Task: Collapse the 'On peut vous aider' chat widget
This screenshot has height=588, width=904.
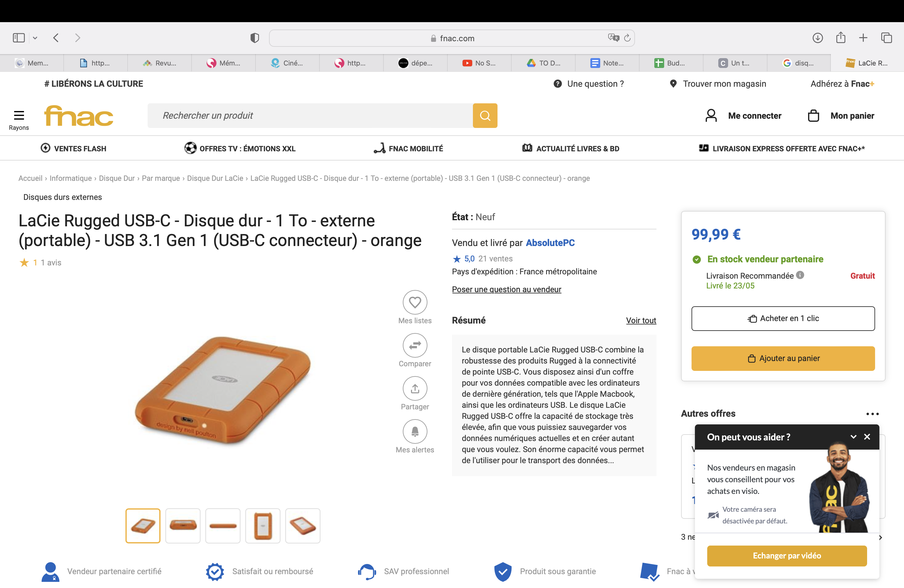Action: 854,437
